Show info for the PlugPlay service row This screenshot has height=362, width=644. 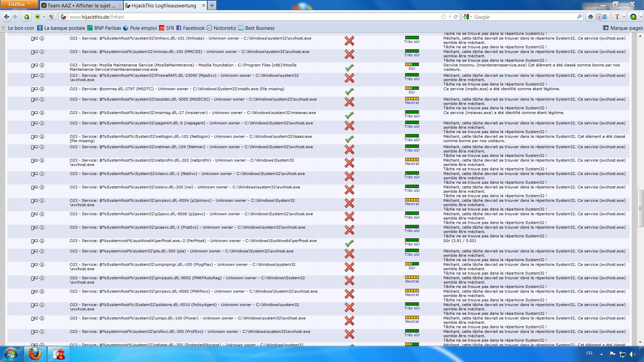pyautogui.click(x=42, y=265)
